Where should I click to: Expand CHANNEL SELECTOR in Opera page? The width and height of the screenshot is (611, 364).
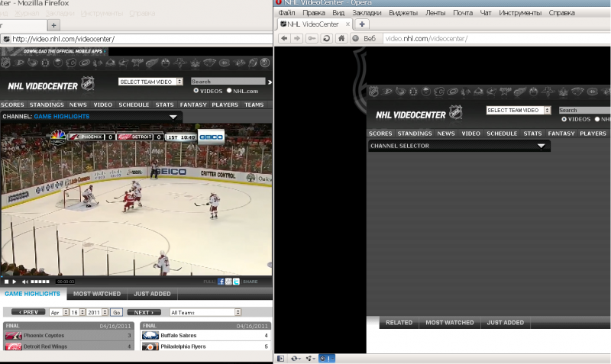(x=541, y=146)
